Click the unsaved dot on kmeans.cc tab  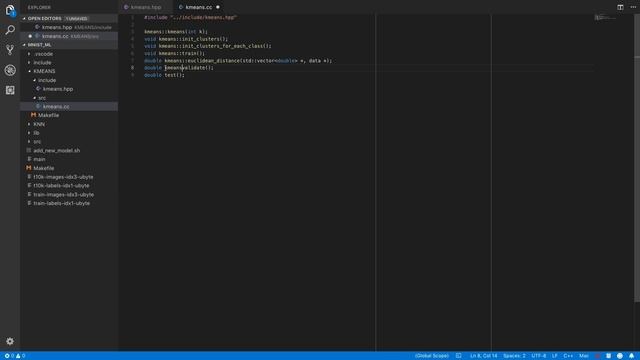[218, 7]
